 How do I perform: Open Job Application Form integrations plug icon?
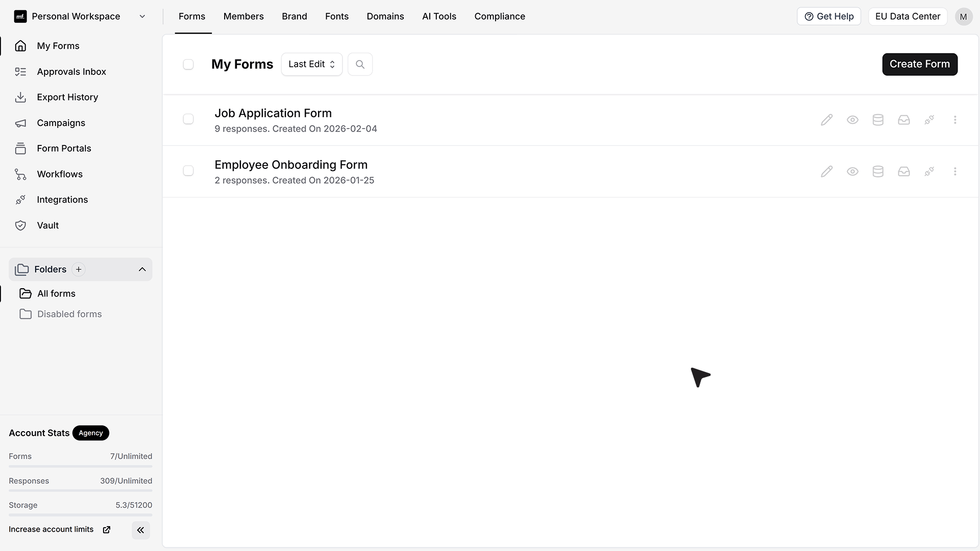pyautogui.click(x=929, y=120)
